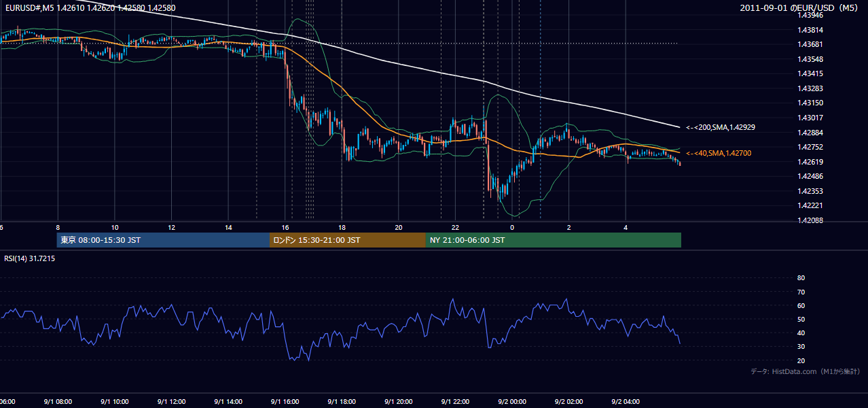Click the date label 9/1 08:00
The height and width of the screenshot is (408, 868).
pos(58,401)
